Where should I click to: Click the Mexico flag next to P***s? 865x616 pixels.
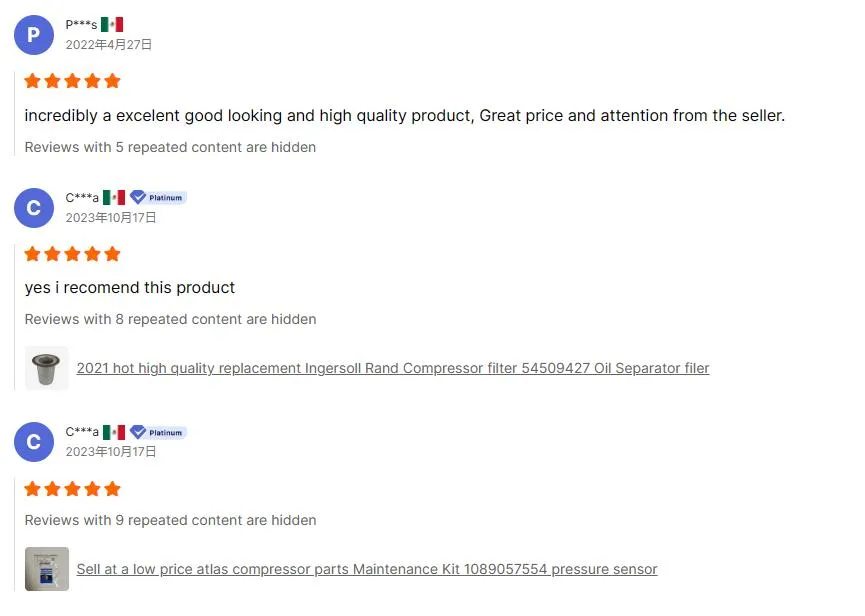(x=112, y=24)
